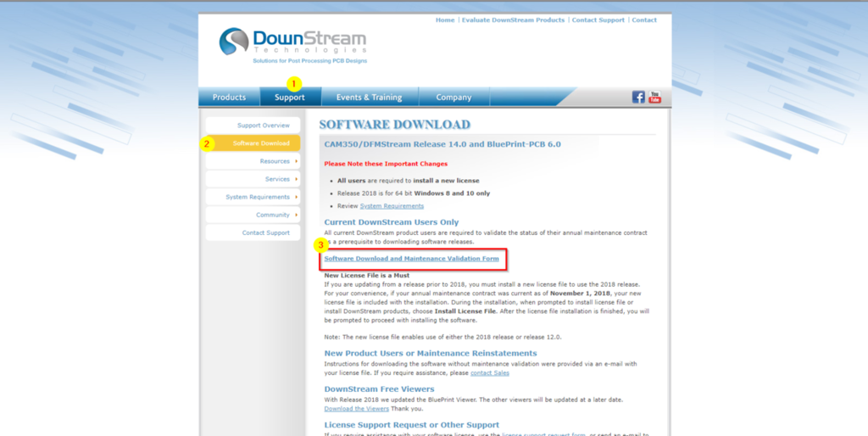Select Services in sidebar
This screenshot has width=868, height=436.
(253, 179)
